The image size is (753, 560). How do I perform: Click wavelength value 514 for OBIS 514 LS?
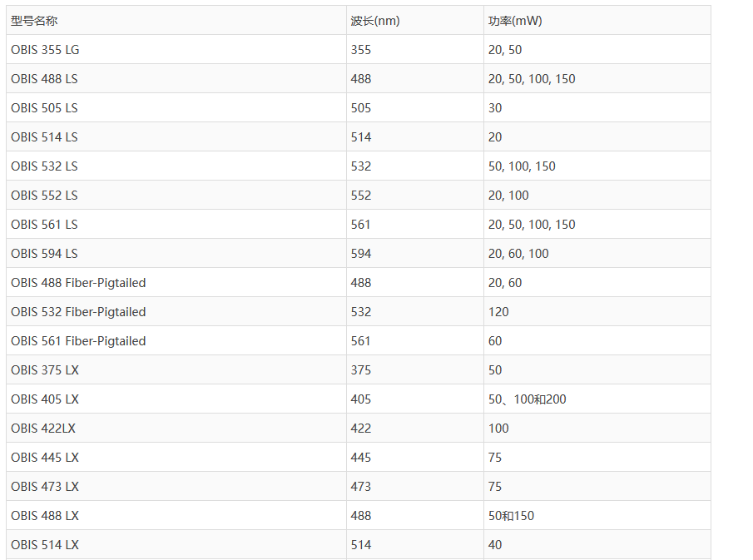(x=361, y=137)
